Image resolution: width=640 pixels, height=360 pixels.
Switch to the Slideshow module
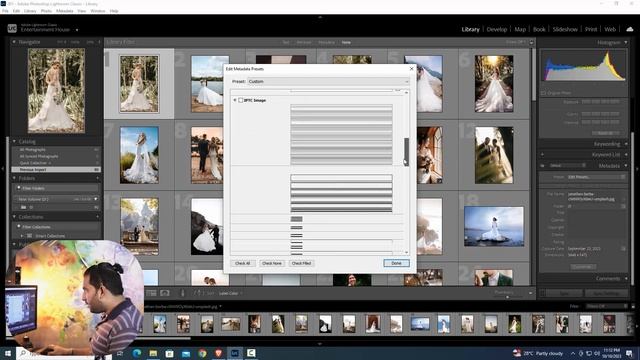(x=565, y=29)
